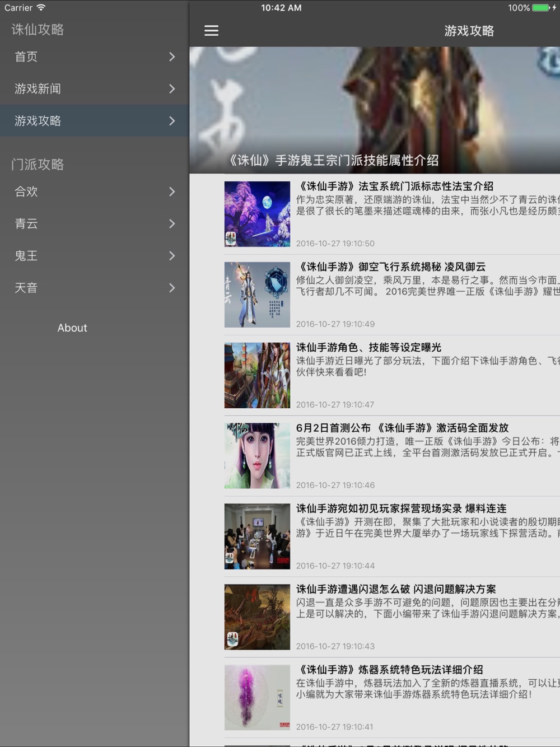This screenshot has height=747, width=560.
Task: Click the 《诛仙》手游鬼王宗门派技能属性介绍 caption
Action: pos(333,161)
